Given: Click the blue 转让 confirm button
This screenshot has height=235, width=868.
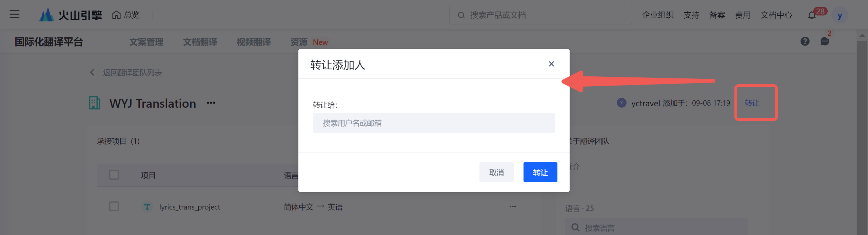Looking at the screenshot, I should coord(540,173).
